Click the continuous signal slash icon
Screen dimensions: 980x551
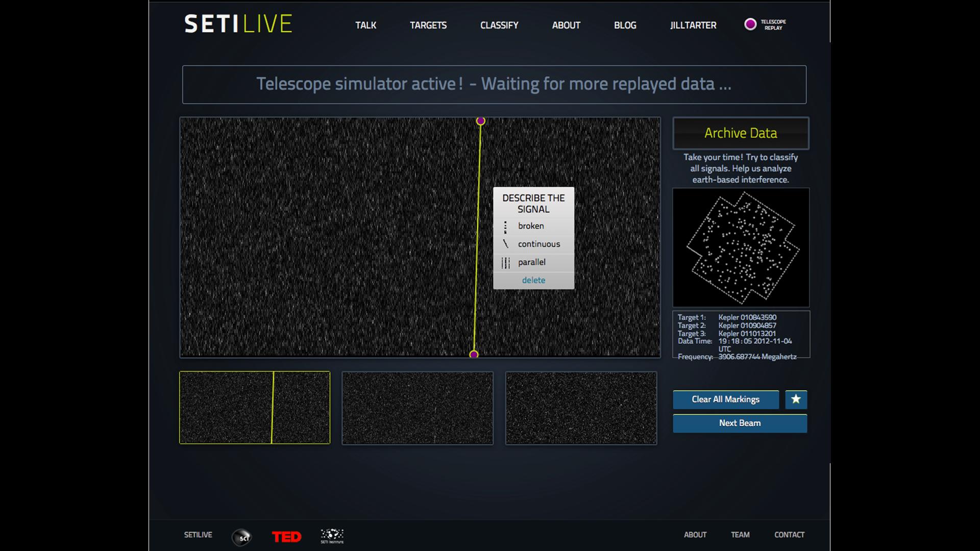(505, 244)
